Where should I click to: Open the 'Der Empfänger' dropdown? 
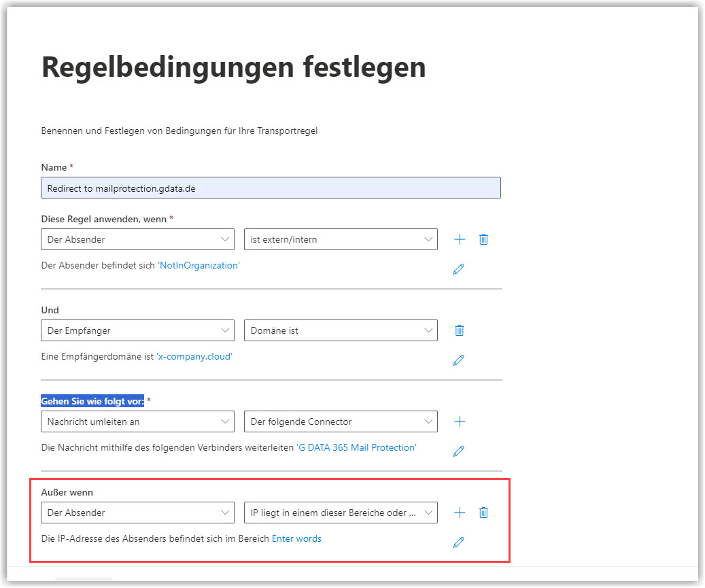coord(137,330)
